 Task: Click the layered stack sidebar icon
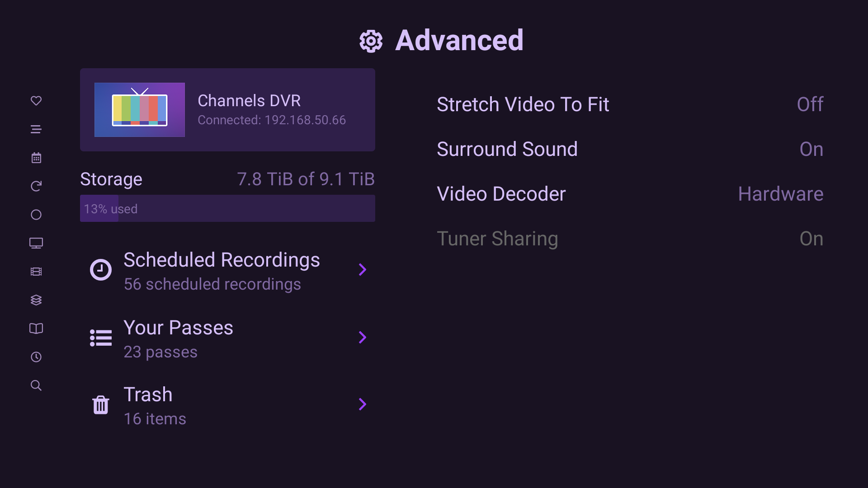36,300
